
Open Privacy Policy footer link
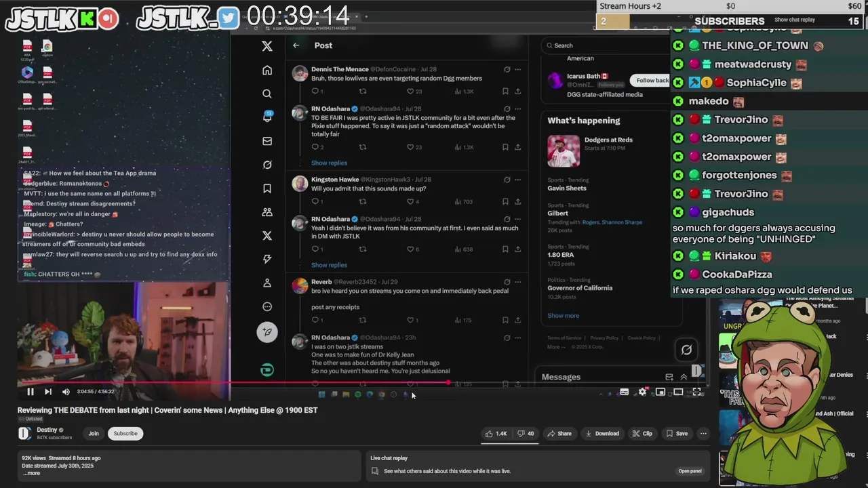tap(604, 338)
